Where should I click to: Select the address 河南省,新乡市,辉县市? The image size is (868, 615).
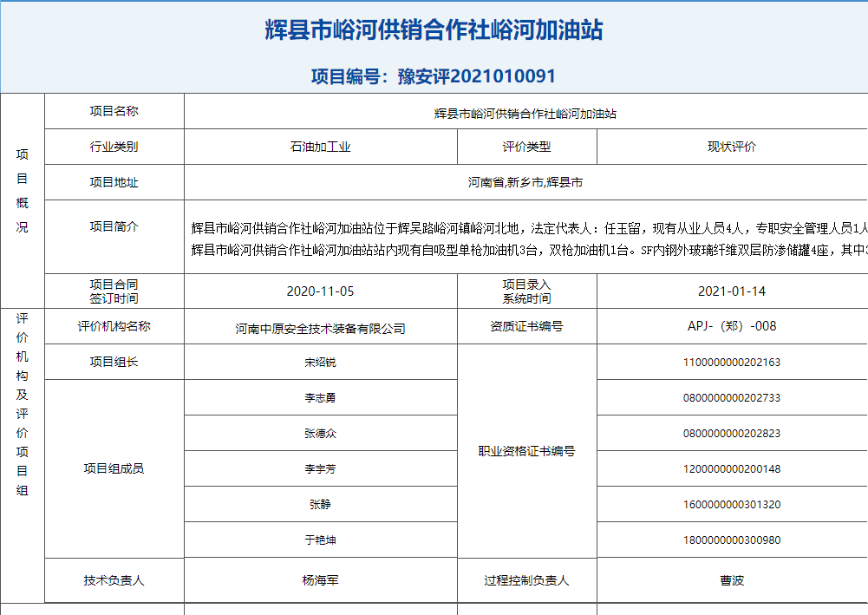525,182
